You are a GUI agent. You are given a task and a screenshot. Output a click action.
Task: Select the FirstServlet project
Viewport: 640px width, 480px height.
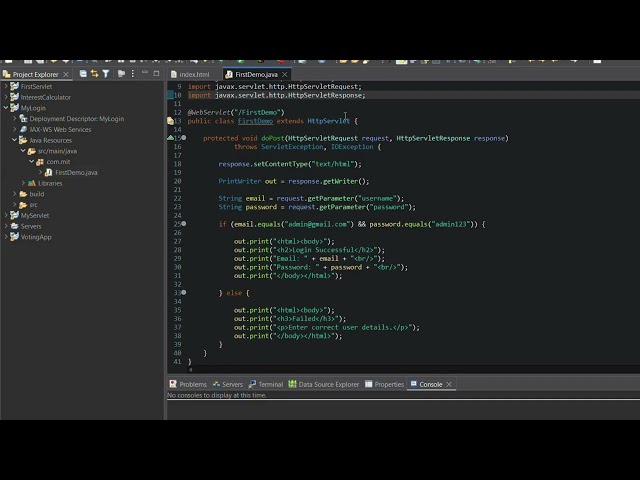36,87
